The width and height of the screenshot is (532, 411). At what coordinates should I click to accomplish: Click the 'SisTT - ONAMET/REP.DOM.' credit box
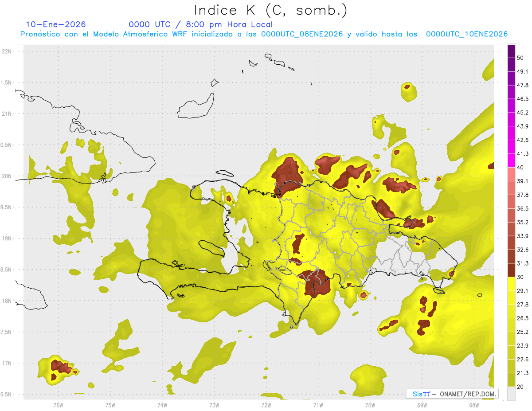point(452,394)
